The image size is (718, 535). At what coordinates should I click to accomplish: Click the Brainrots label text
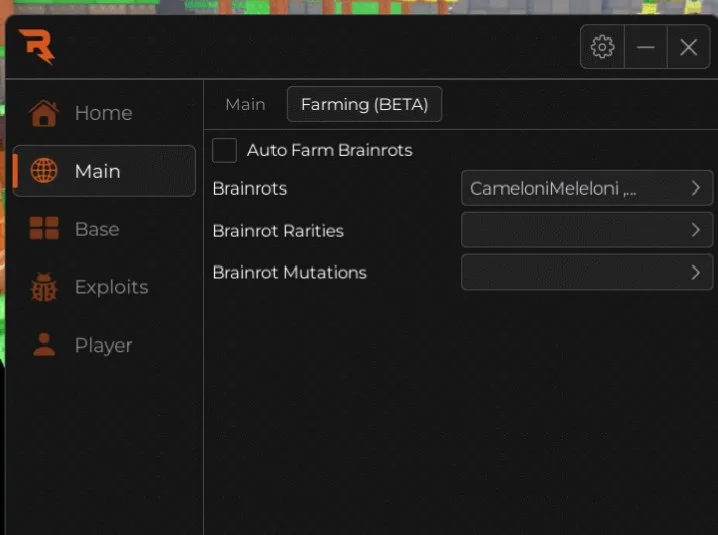[250, 189]
